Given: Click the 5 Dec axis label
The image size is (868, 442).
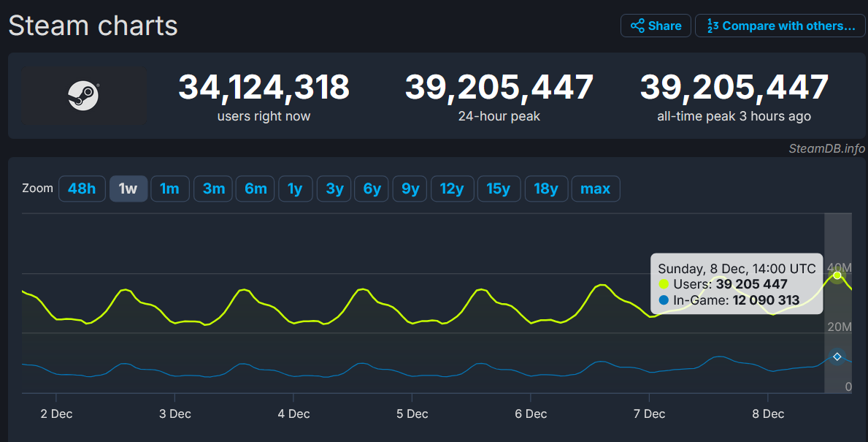Looking at the screenshot, I should [x=412, y=414].
